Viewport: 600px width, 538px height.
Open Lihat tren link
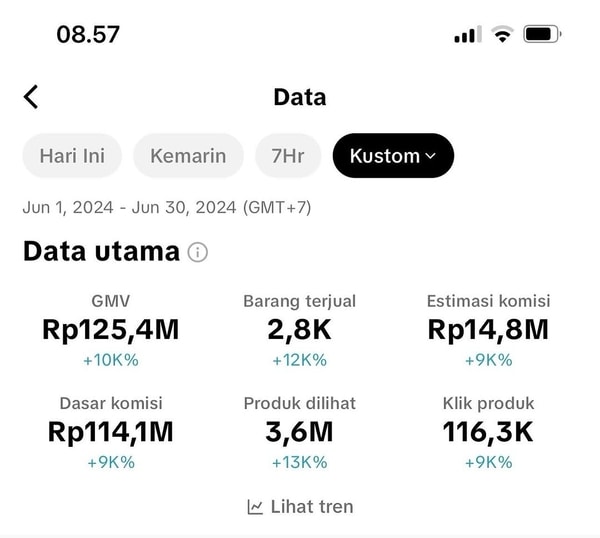[x=300, y=507]
